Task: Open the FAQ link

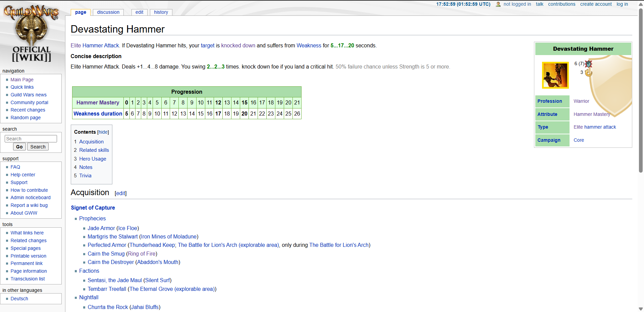Action: click(x=15, y=167)
